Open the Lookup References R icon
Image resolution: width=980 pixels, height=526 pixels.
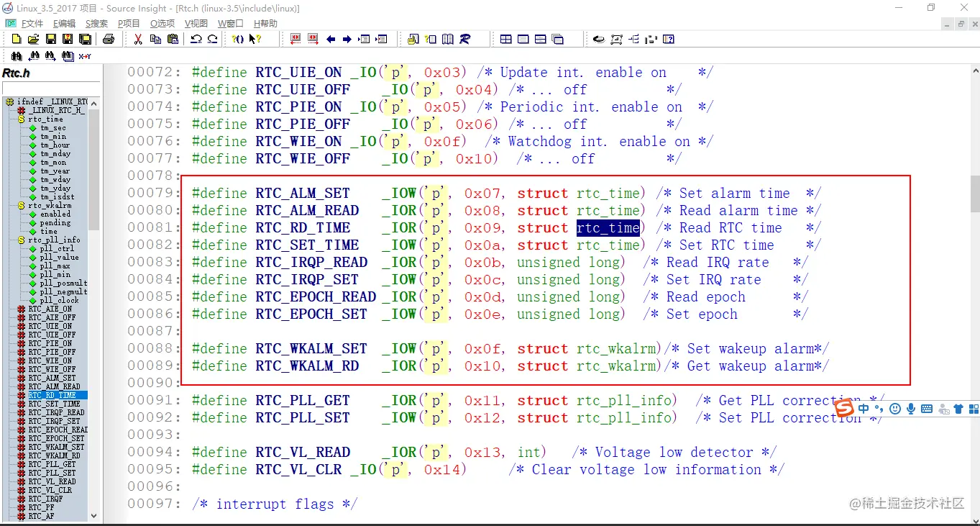[x=464, y=39]
